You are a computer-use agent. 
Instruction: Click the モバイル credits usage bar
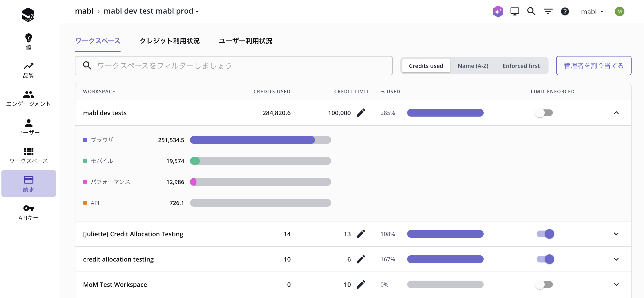pyautogui.click(x=260, y=161)
